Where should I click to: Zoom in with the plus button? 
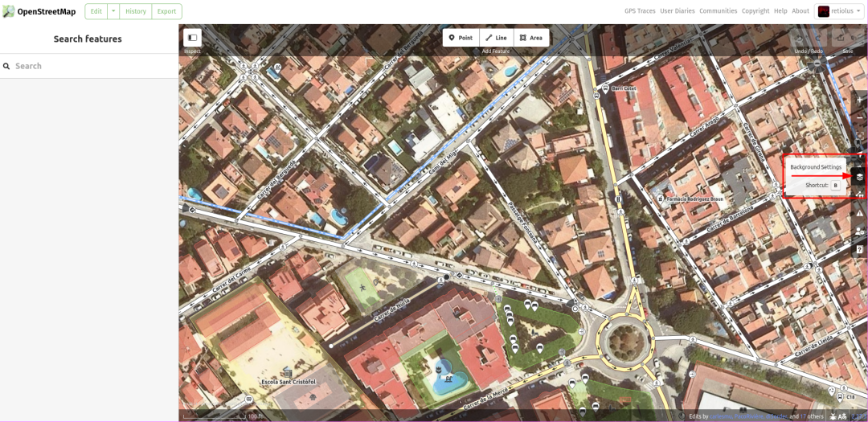tap(859, 100)
